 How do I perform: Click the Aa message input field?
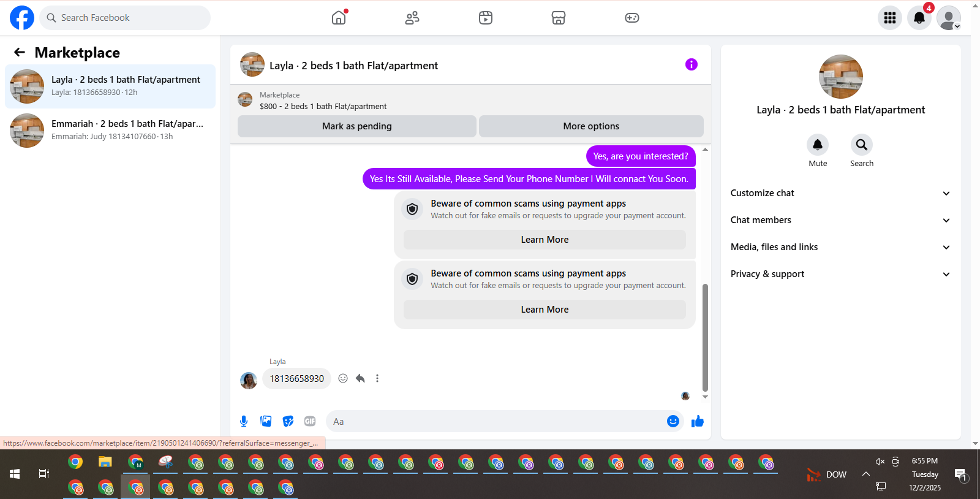pos(496,421)
